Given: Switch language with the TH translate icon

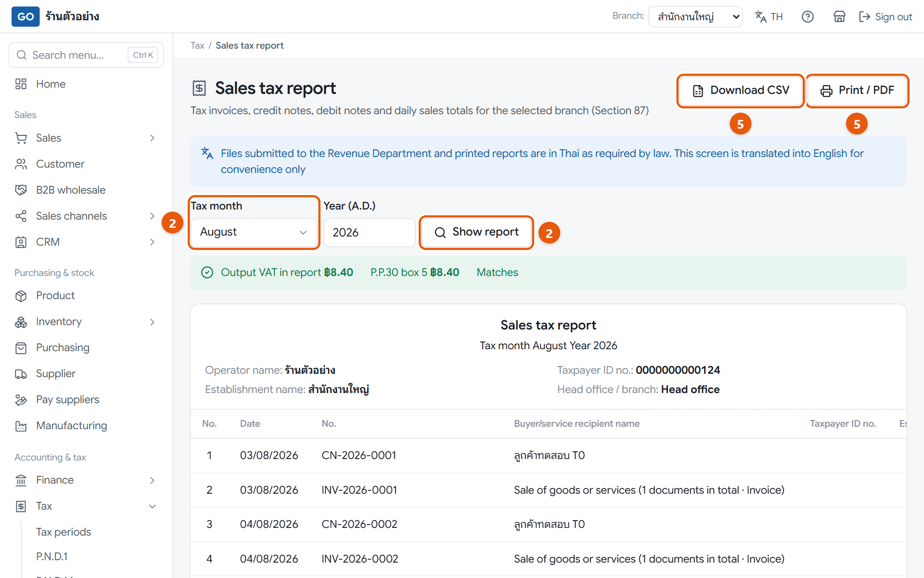Looking at the screenshot, I should [769, 17].
